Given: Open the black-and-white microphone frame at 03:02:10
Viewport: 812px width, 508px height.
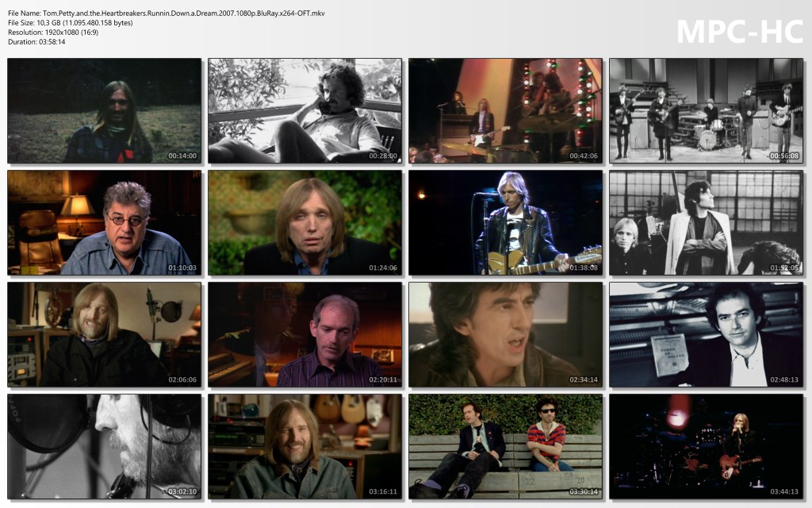Looking at the screenshot, I should click(104, 446).
